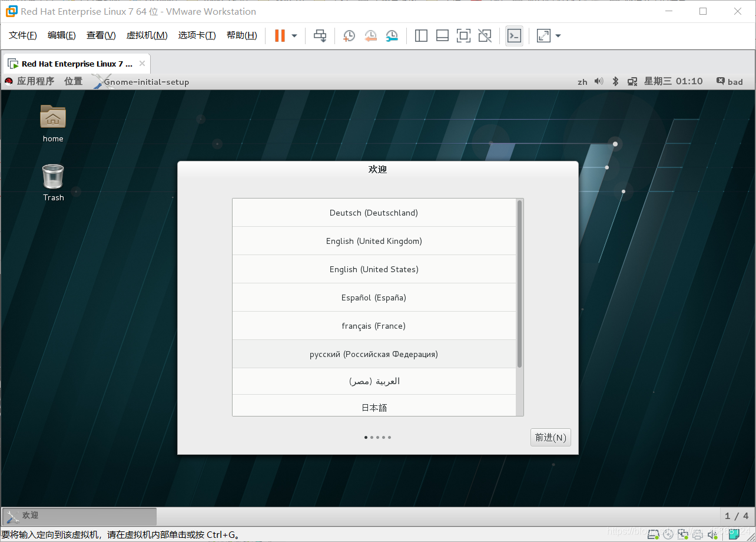Minimize the VMware Workstation window
Viewport: 756px width, 542px height.
[668, 11]
